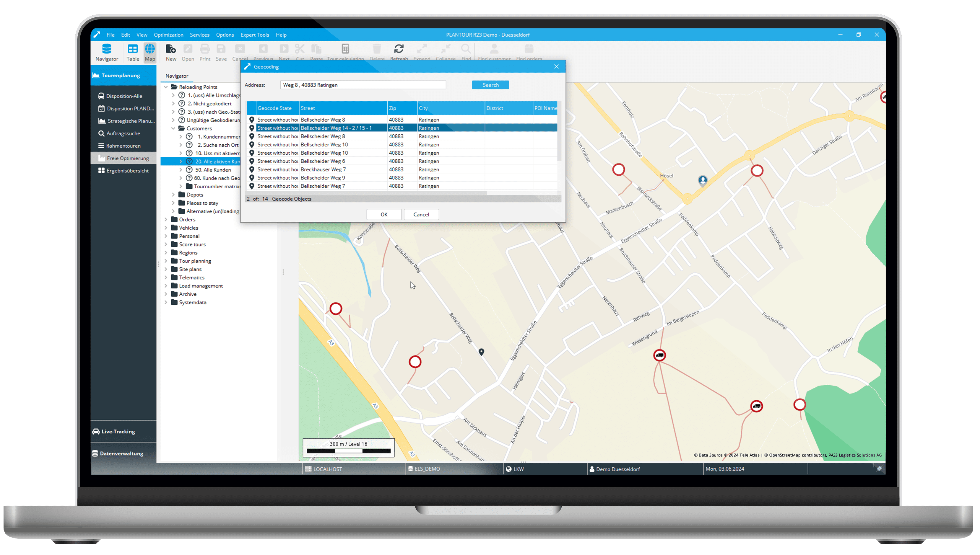
Task: Open the Navigator panel icon
Action: 106,52
